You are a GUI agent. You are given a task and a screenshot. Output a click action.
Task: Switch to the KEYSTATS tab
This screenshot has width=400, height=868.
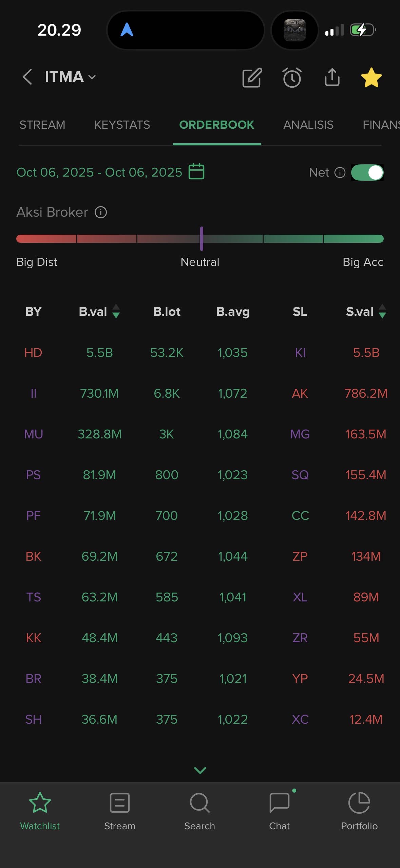122,125
